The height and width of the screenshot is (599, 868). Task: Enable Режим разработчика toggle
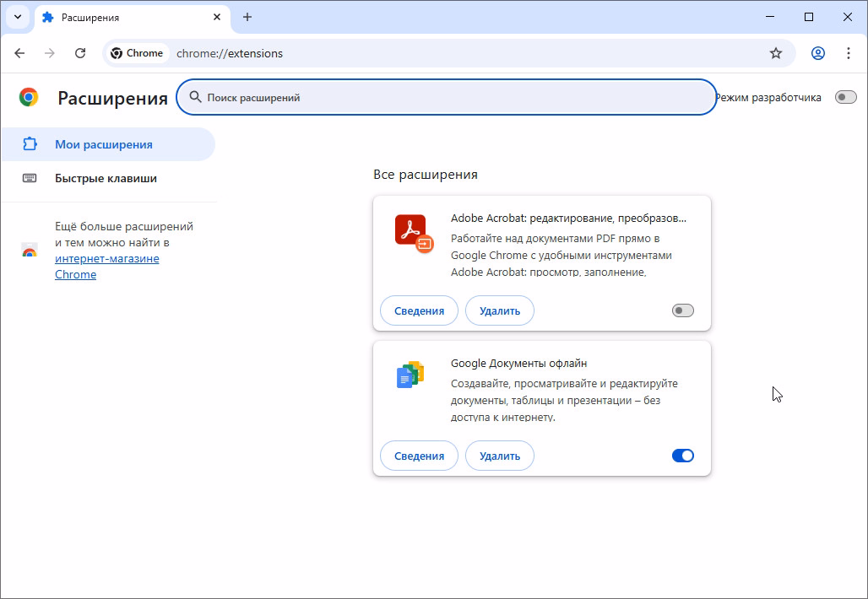point(845,97)
